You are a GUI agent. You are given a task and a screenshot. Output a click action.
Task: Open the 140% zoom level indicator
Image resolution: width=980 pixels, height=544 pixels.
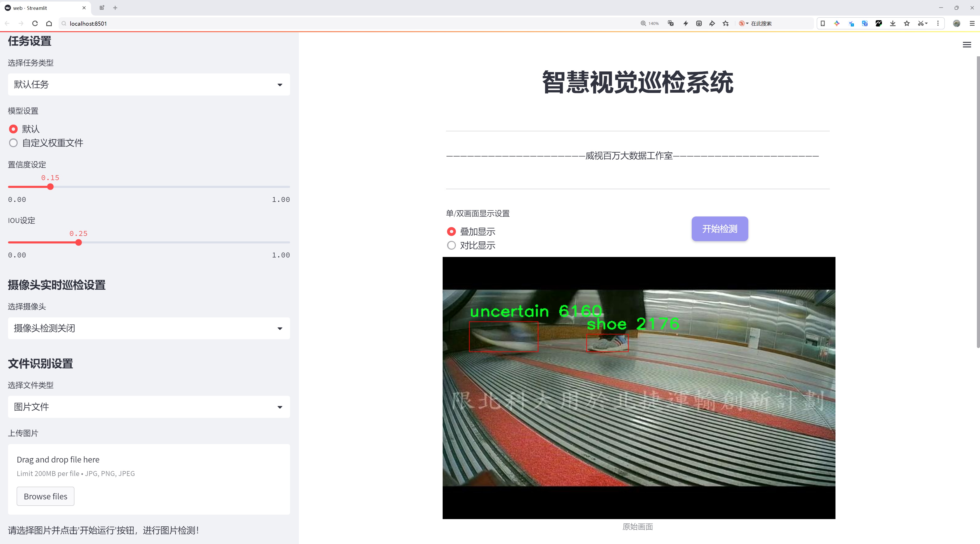tap(650, 24)
